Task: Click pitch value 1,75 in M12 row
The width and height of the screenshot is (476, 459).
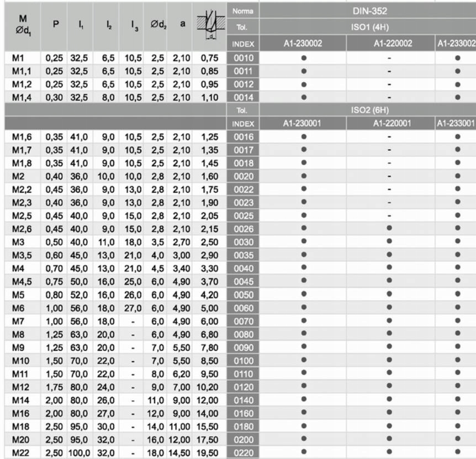Action: tap(54, 387)
